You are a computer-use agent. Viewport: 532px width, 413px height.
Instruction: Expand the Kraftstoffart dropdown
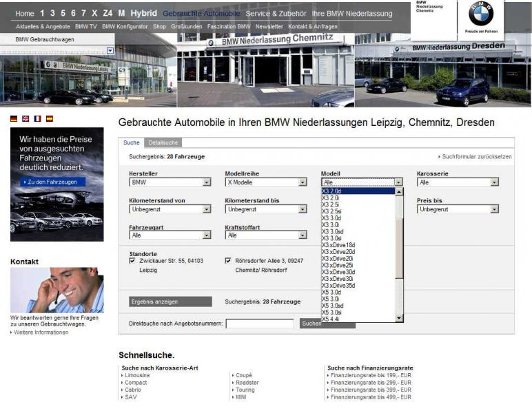coord(303,235)
